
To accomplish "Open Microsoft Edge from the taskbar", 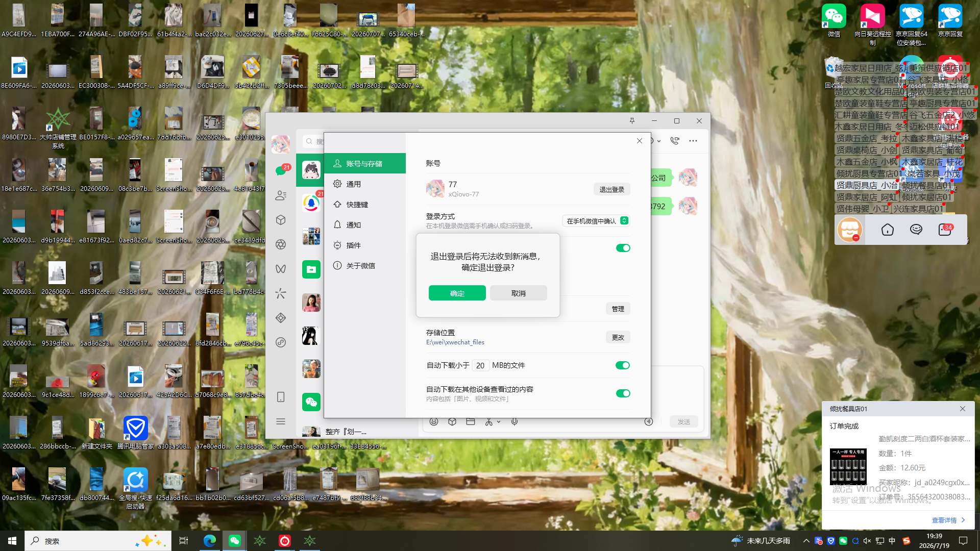I will (210, 541).
